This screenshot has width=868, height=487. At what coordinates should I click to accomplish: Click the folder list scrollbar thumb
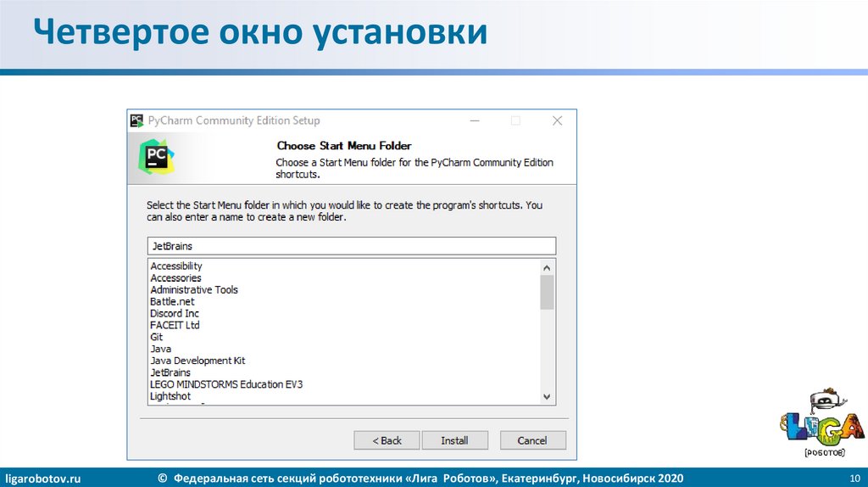coord(547,292)
